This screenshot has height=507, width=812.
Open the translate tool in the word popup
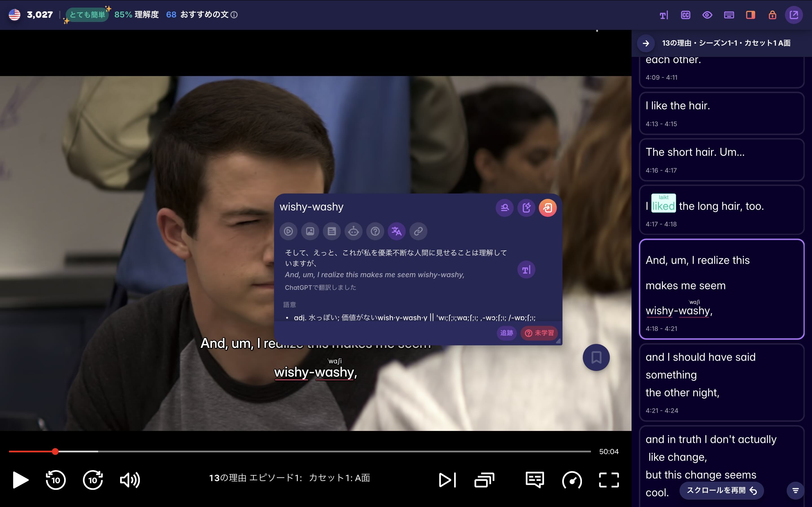pyautogui.click(x=397, y=231)
